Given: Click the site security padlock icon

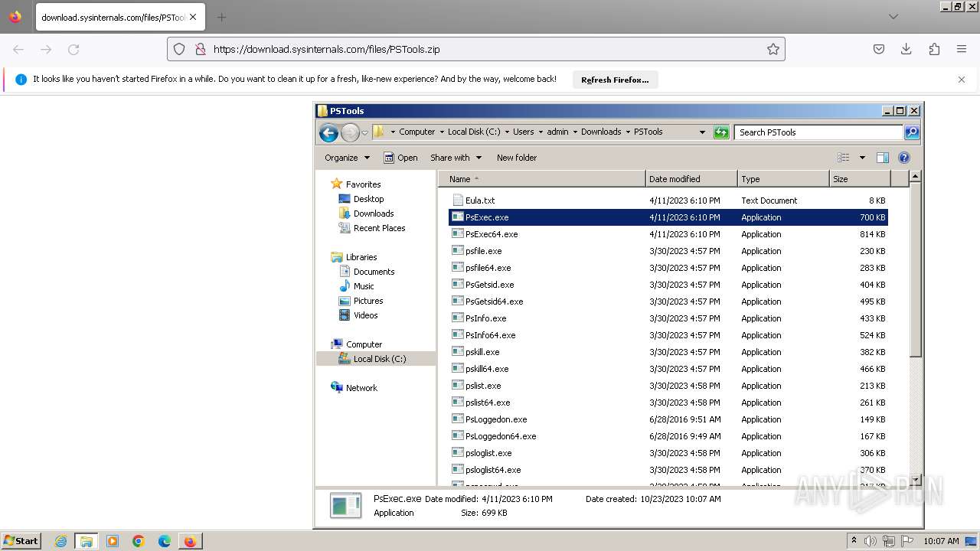Looking at the screenshot, I should [200, 49].
